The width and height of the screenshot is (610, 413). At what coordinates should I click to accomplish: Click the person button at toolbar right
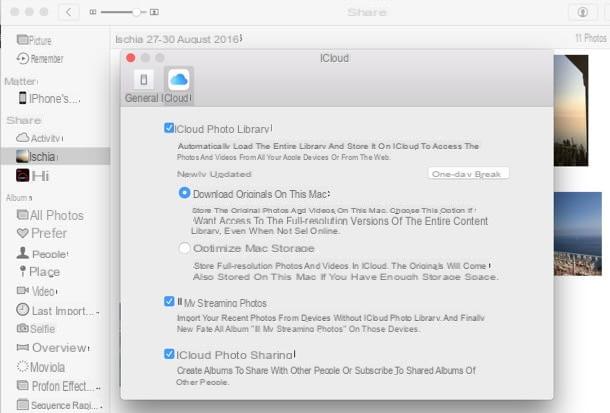(582, 12)
